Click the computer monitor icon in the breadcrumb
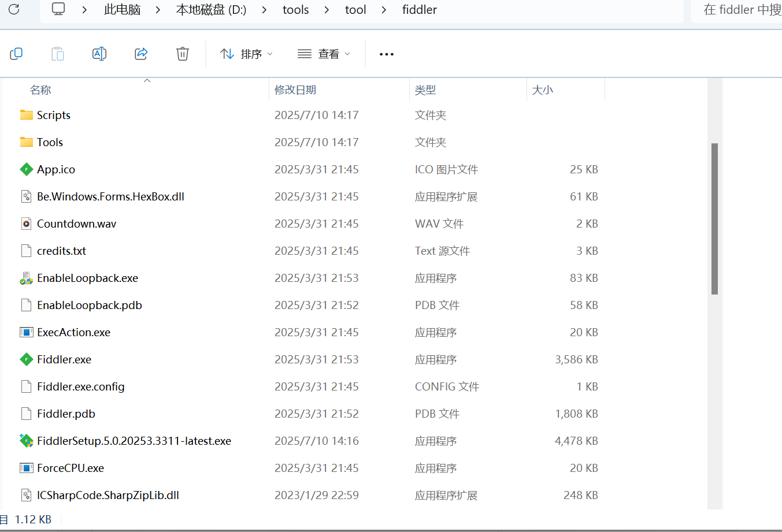Screen dimensions: 782x532 tap(58, 9)
